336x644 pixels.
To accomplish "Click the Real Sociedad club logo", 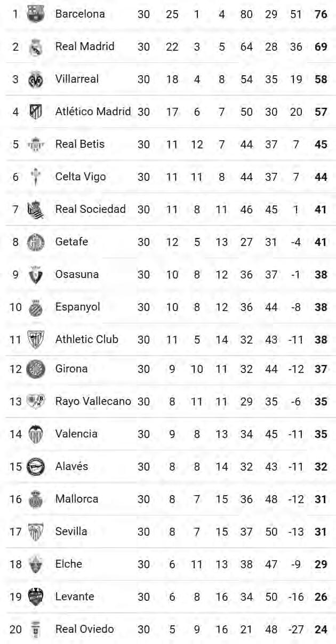I will pyautogui.click(x=36, y=210).
